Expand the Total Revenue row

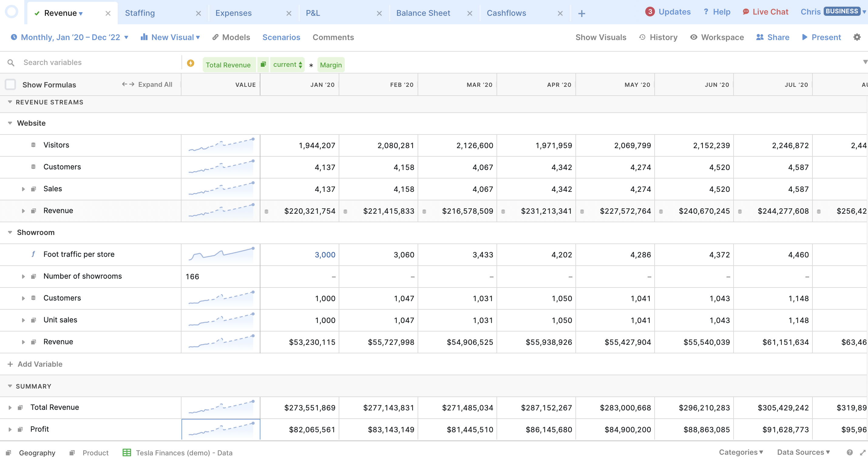click(x=10, y=408)
